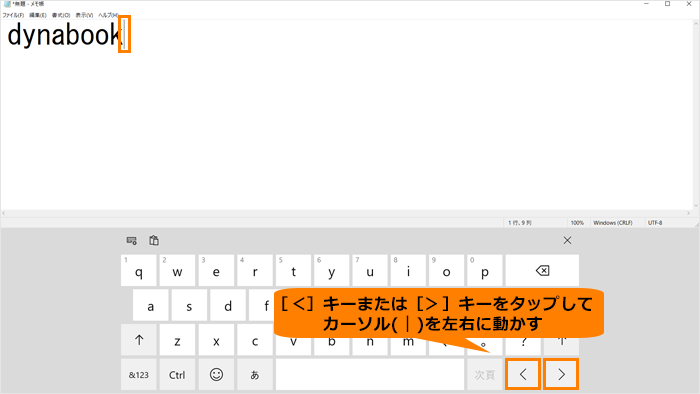The image size is (700, 394).
Task: Maximize the Notepad window
Action: click(668, 4)
